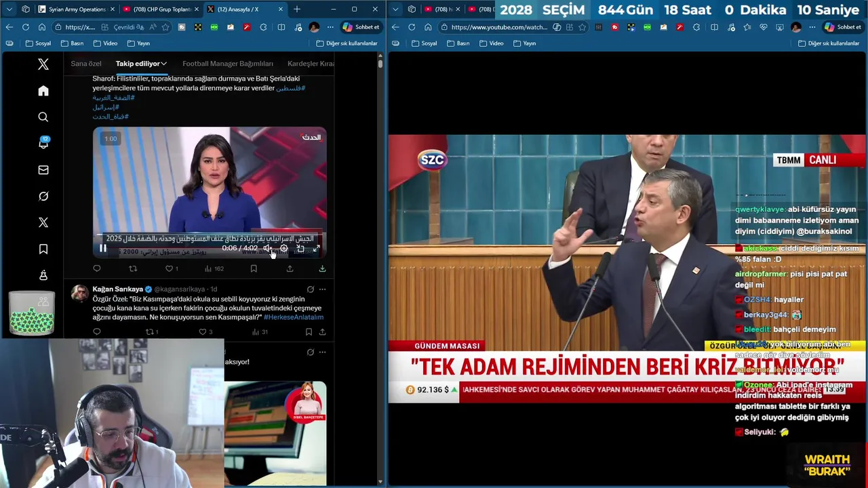868x488 pixels.
Task: Like Kağan Sarıkaya's tweet
Action: [x=205, y=331]
